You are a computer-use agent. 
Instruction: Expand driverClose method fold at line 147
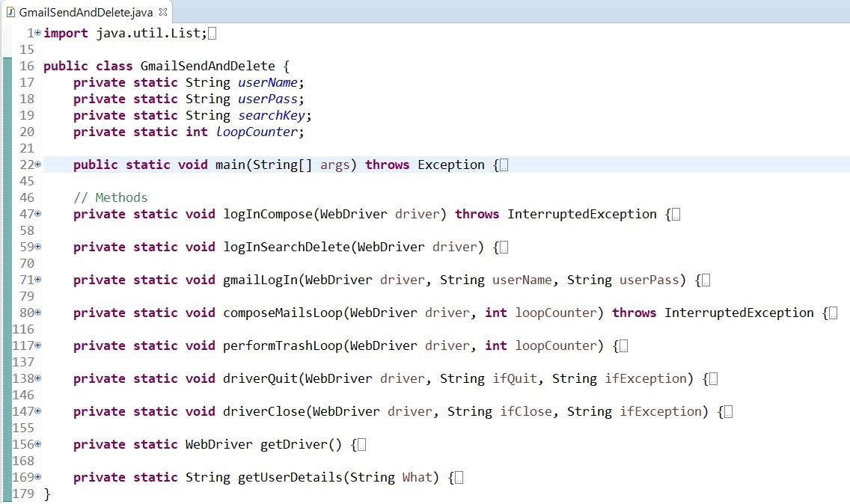pos(37,411)
